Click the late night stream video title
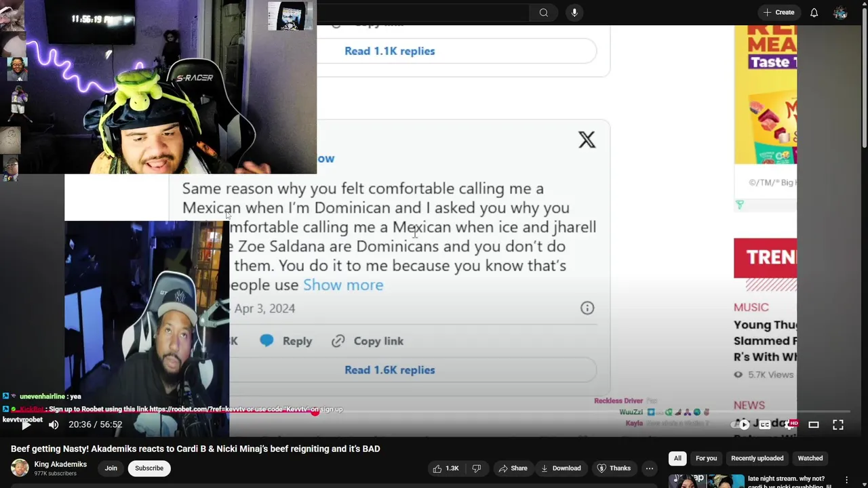The width and height of the screenshot is (868, 488). 790,482
